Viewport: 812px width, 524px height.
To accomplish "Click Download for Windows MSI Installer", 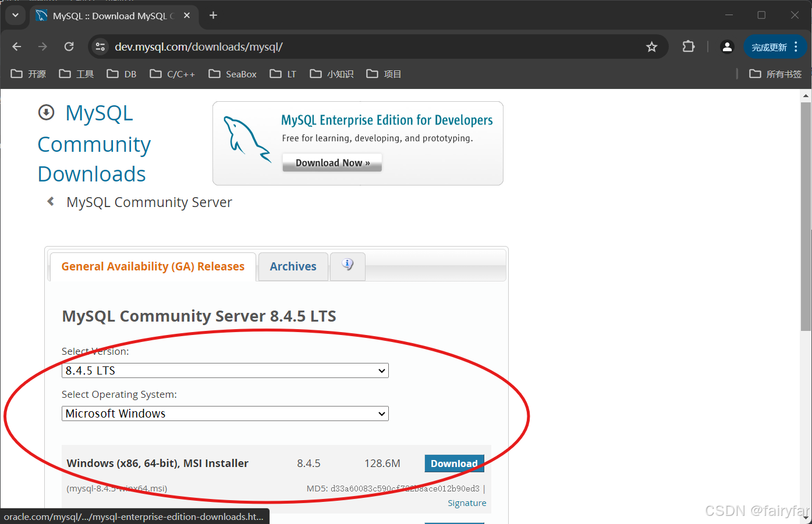I will coord(454,464).
